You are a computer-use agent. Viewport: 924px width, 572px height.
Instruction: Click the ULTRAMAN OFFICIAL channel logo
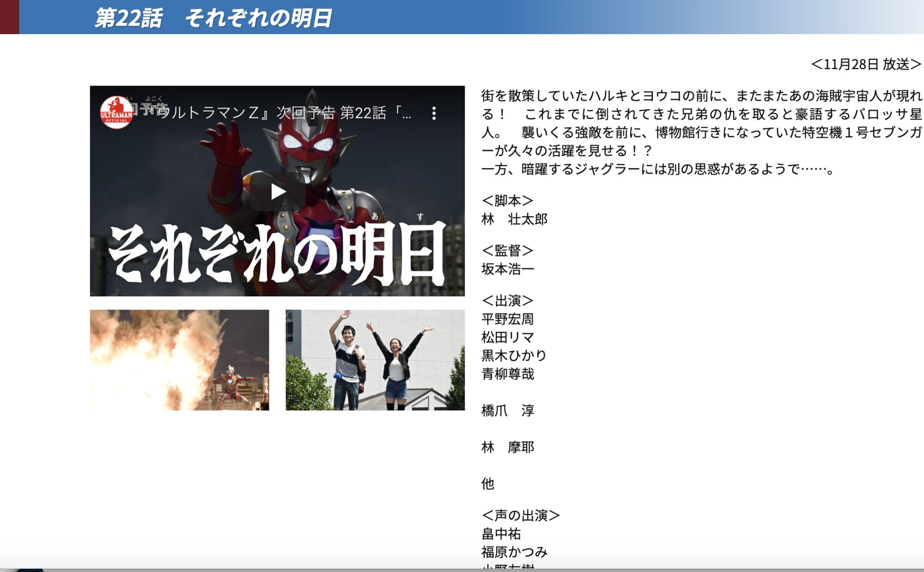[x=116, y=112]
